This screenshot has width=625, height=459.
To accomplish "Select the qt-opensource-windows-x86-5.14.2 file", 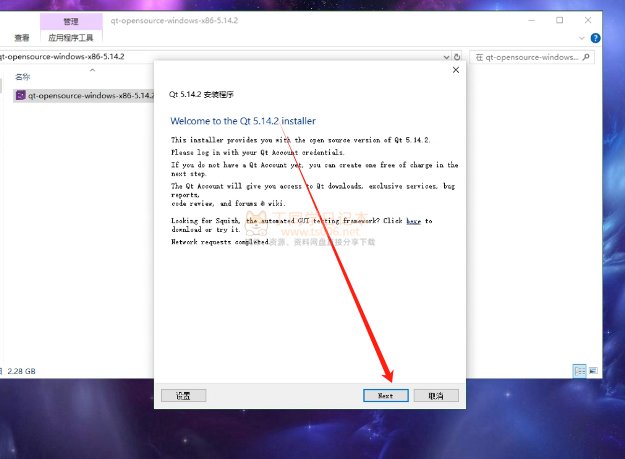I will (85, 96).
